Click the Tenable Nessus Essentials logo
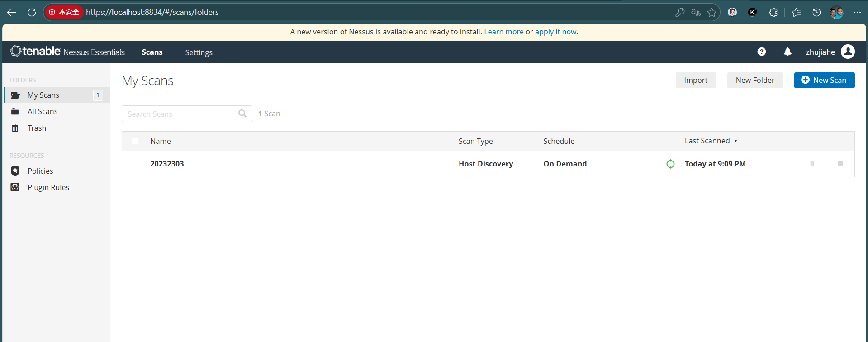Screen dimensions: 868x342 click(x=67, y=52)
